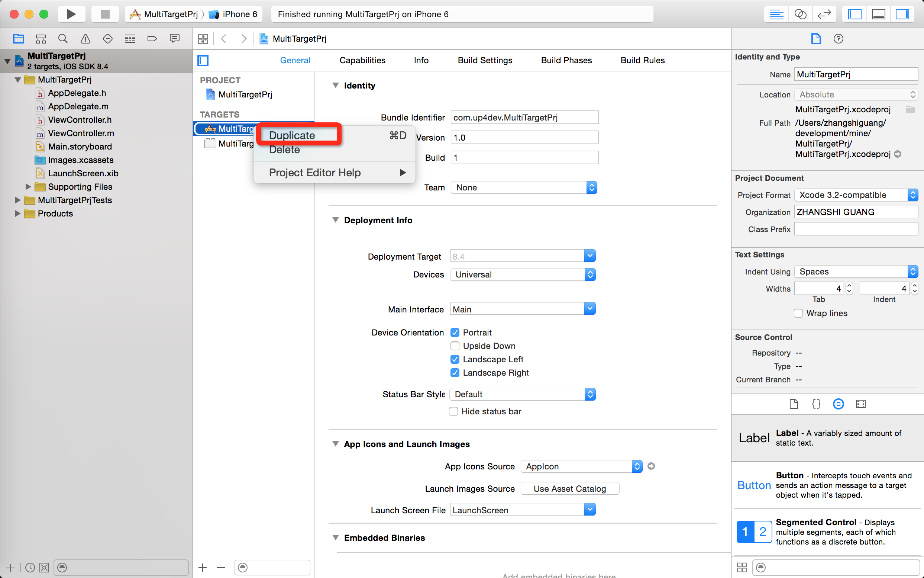This screenshot has width=924, height=578.
Task: Click the Run (play) button
Action: point(71,14)
